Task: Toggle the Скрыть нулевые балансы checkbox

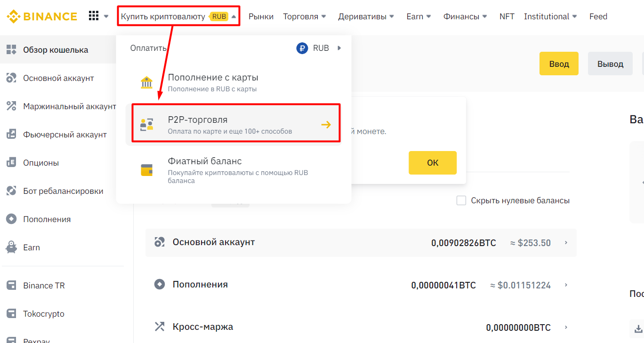Action: click(461, 200)
